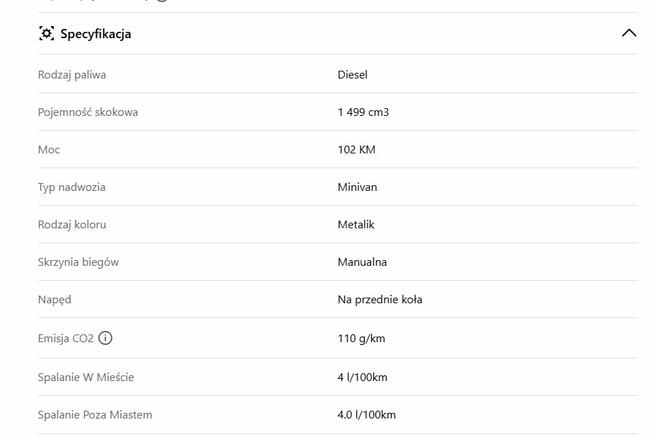The width and height of the screenshot is (654, 439).
Task: Select the Metalik color value
Action: (356, 224)
